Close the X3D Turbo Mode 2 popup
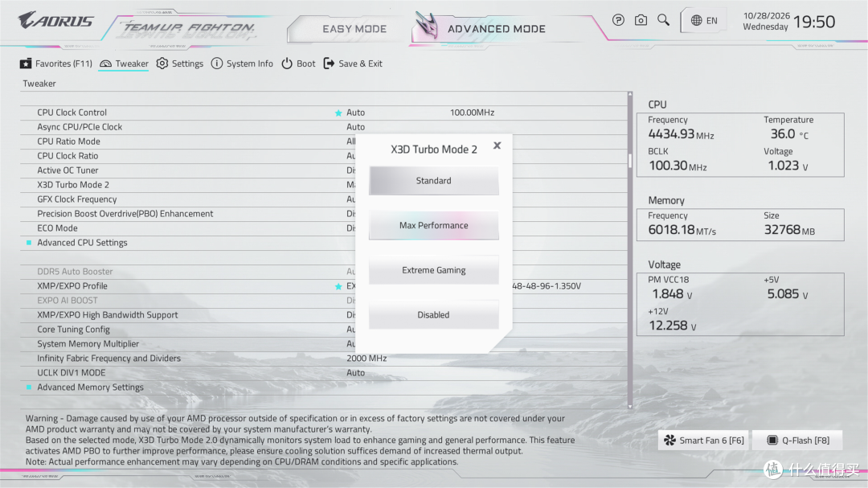Screen dimensions: 868x488 point(497,146)
